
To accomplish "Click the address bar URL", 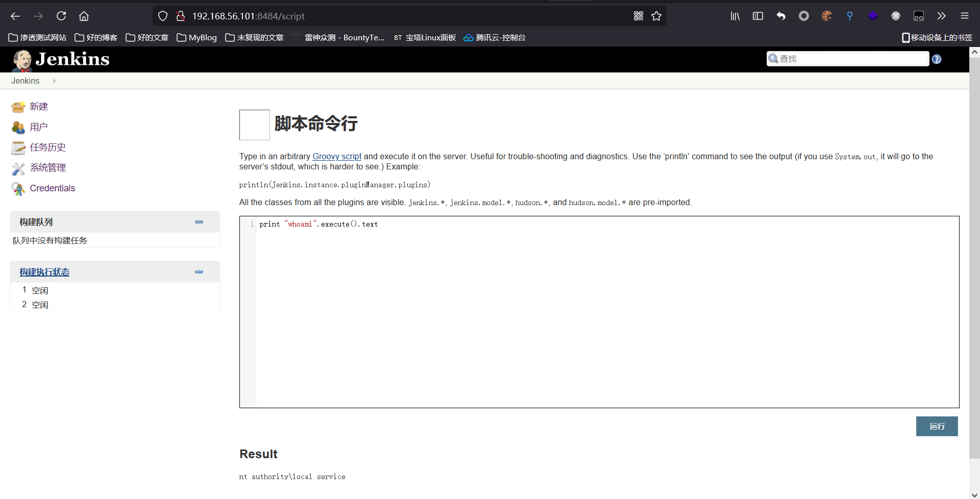I will tap(249, 16).
